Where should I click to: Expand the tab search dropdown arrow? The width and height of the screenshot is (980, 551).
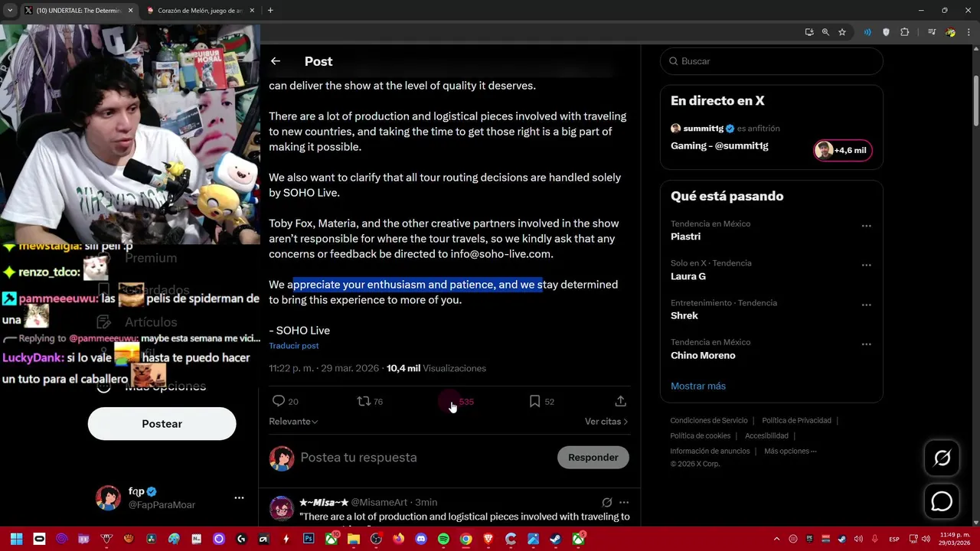click(9, 11)
